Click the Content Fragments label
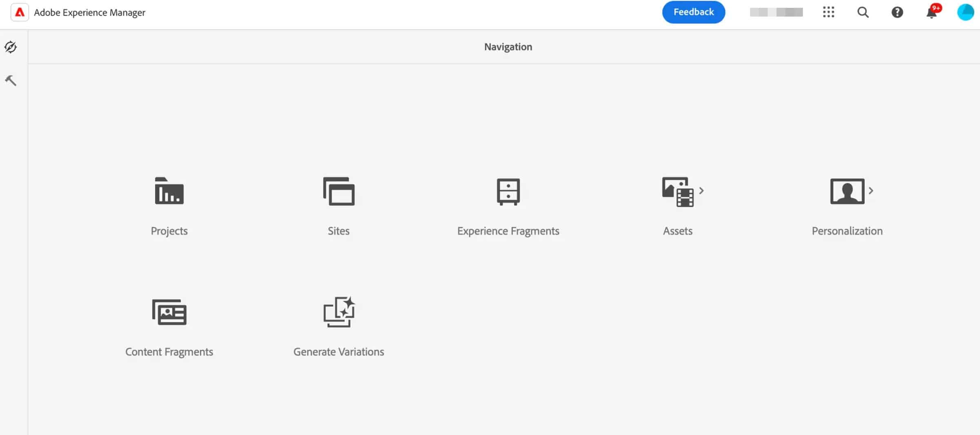 (x=169, y=352)
